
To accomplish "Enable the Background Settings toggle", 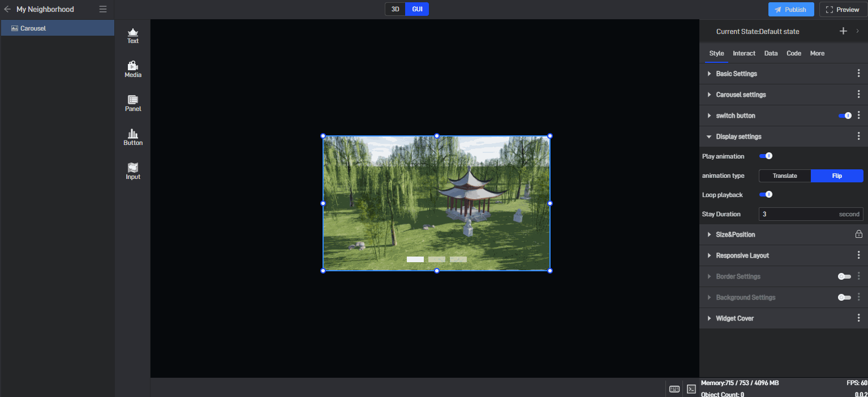I will pos(845,297).
